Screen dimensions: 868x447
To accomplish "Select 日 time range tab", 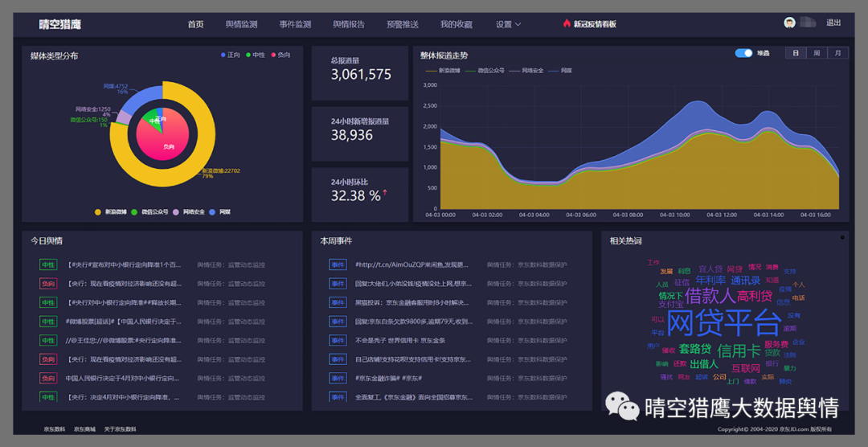I will click(796, 53).
